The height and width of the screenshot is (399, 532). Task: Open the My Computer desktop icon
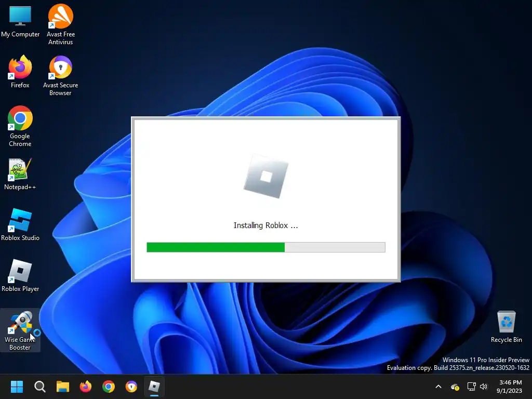click(x=20, y=21)
